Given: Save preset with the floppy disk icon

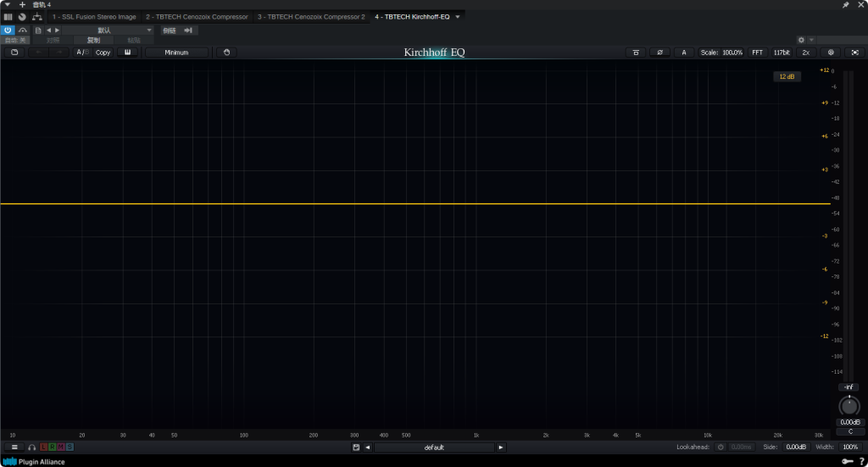Looking at the screenshot, I should click(356, 447).
